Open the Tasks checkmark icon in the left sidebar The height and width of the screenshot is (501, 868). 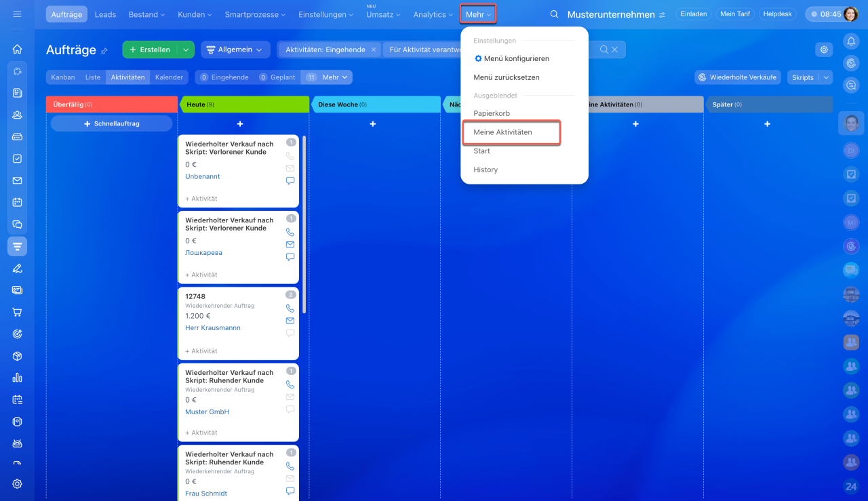17,159
